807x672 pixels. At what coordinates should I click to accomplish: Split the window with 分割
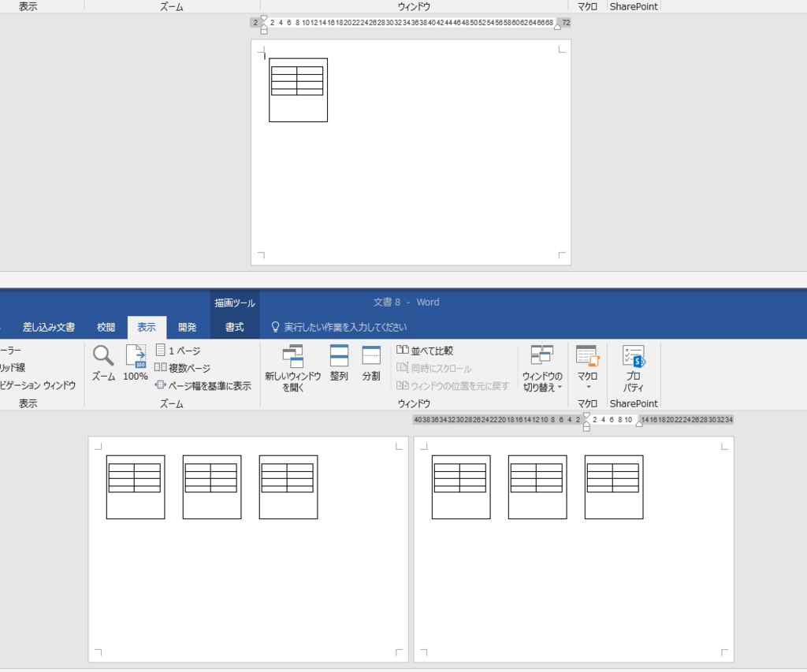[x=371, y=362]
